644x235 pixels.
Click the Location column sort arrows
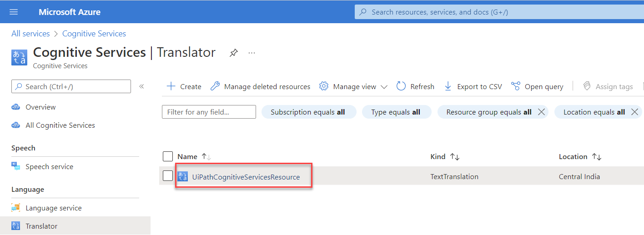[597, 156]
